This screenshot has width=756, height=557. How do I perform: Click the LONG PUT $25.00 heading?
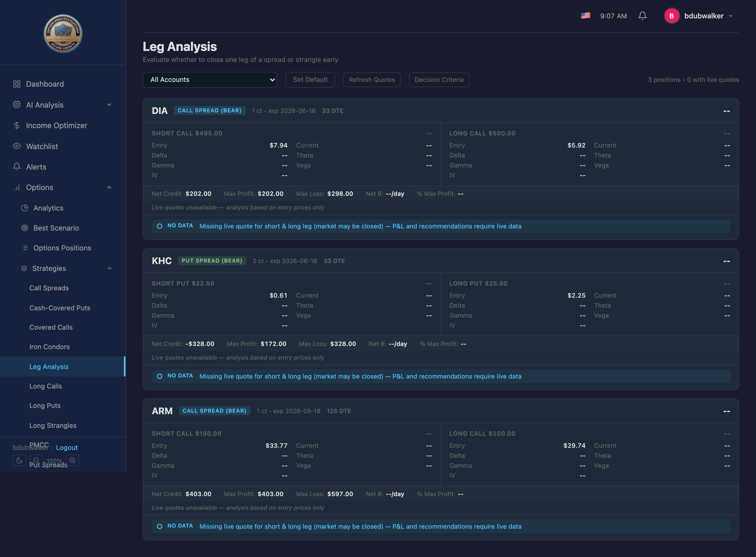[x=478, y=283]
